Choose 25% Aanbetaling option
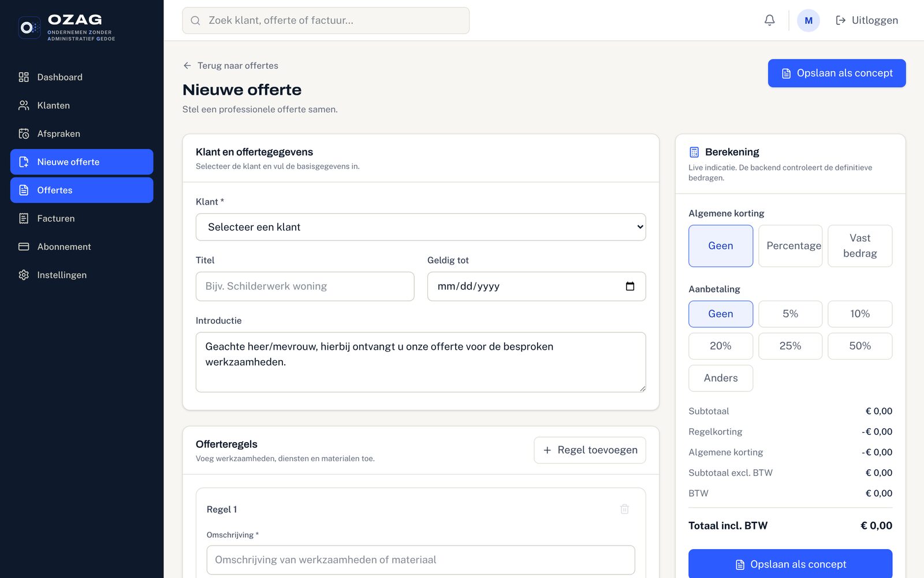 click(790, 346)
